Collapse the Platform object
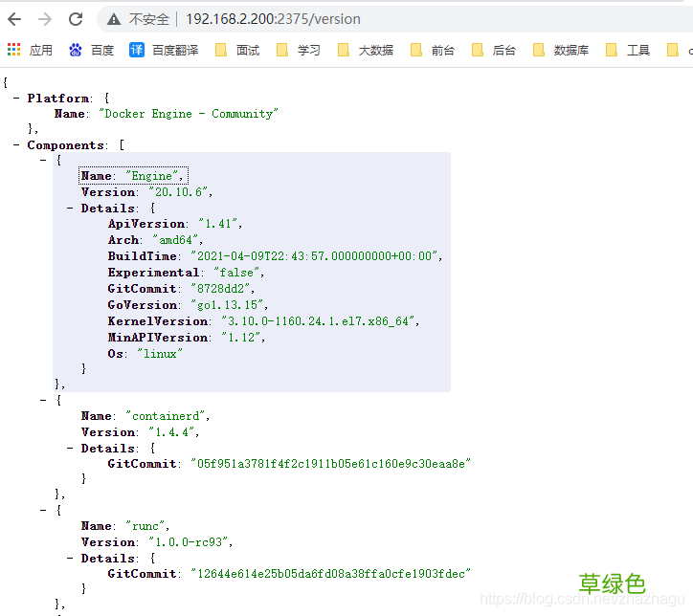 click(16, 98)
